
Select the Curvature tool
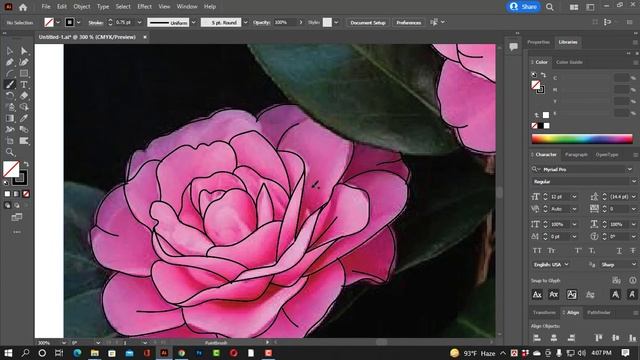[24, 62]
